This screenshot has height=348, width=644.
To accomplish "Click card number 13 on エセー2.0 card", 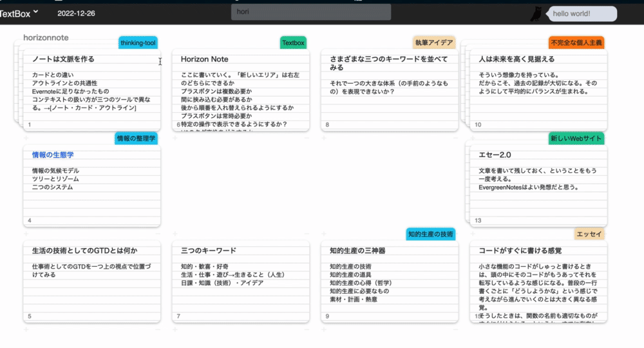I will (x=478, y=220).
